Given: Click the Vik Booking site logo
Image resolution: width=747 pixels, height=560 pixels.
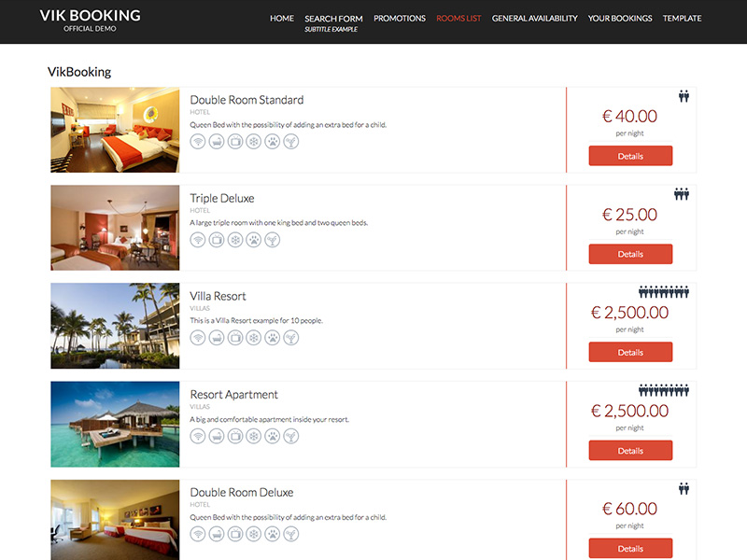Looking at the screenshot, I should tap(90, 21).
